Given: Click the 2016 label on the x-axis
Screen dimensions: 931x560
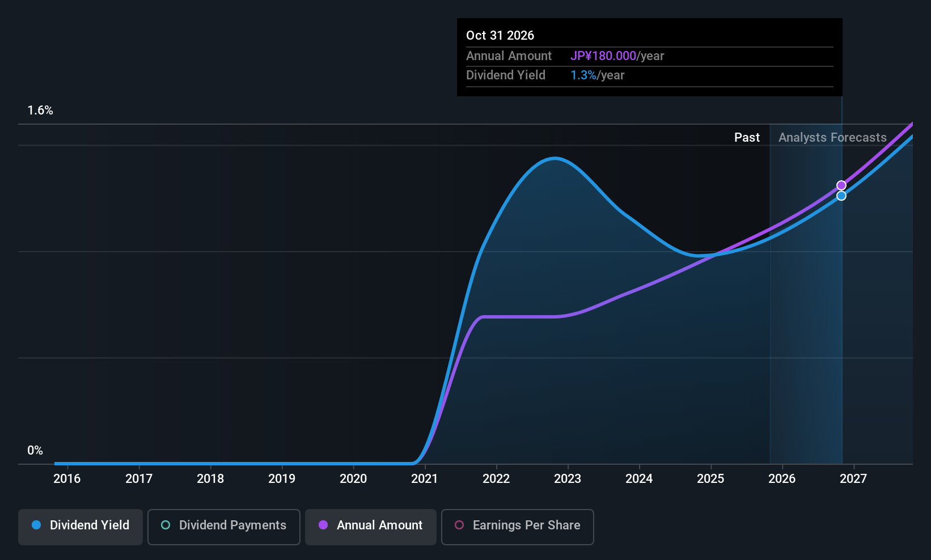Looking at the screenshot, I should (x=67, y=479).
